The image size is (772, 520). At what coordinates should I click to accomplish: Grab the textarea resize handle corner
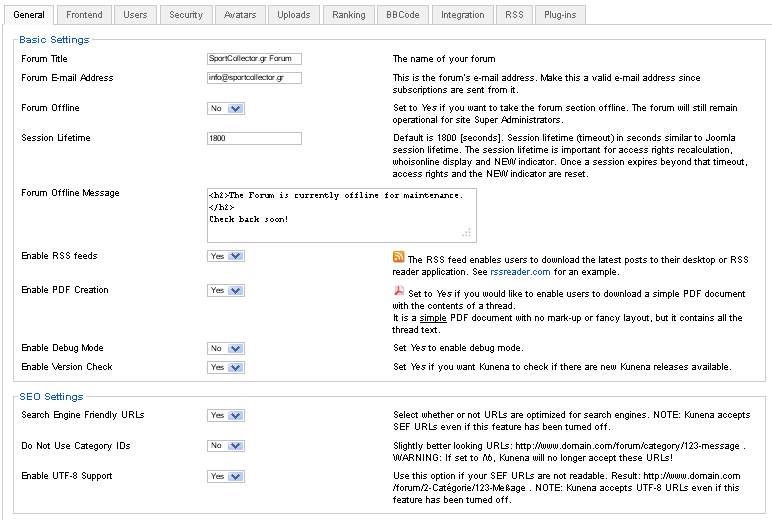466,232
